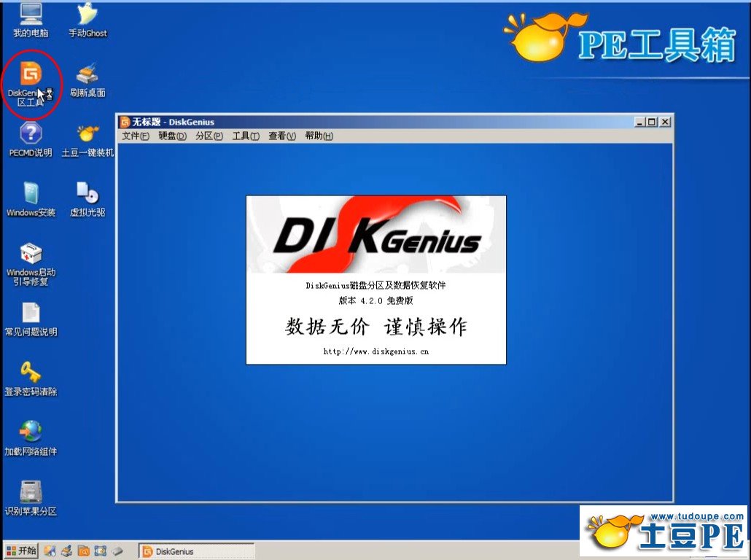
Task: Open 工具(T) menu
Action: click(x=246, y=136)
